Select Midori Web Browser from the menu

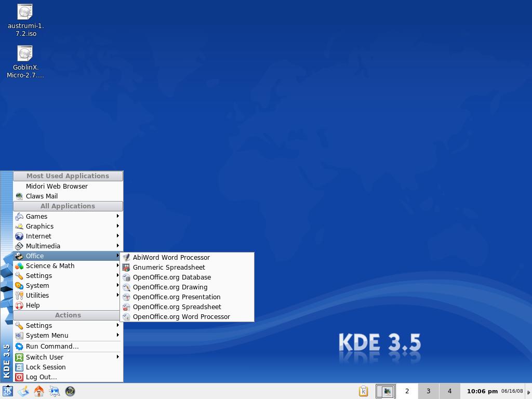(57, 186)
